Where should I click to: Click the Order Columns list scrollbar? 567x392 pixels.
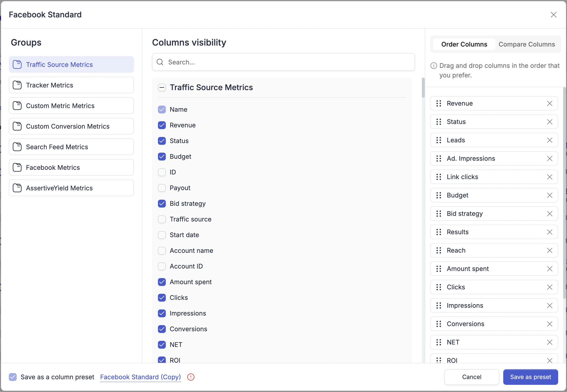click(564, 193)
